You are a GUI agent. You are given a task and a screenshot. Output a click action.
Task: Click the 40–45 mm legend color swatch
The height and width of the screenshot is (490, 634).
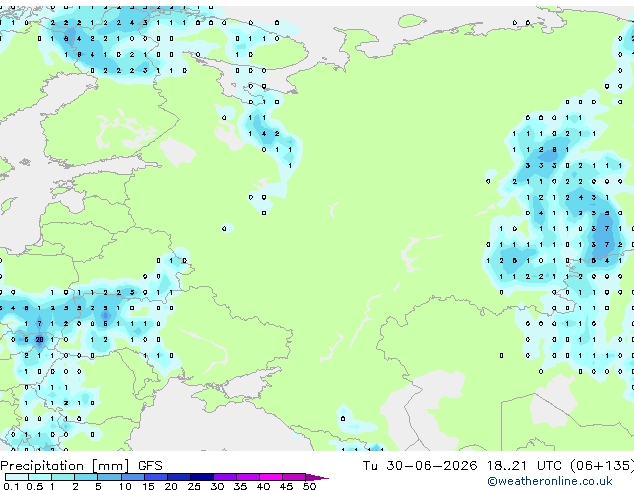[x=271, y=477]
